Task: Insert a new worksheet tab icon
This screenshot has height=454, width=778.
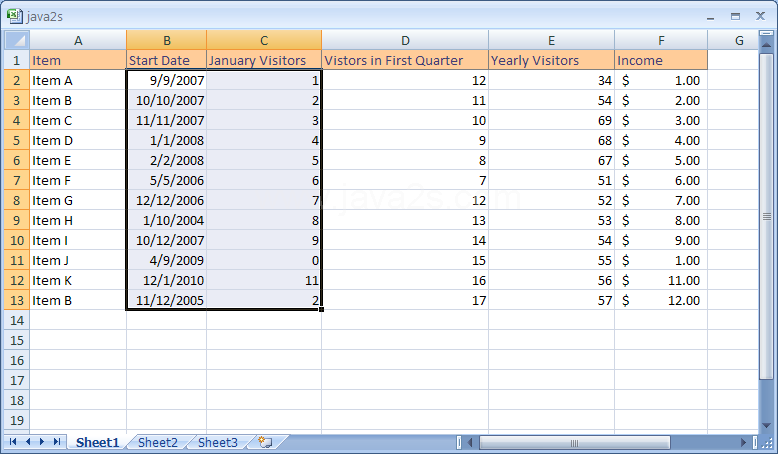Action: (265, 442)
